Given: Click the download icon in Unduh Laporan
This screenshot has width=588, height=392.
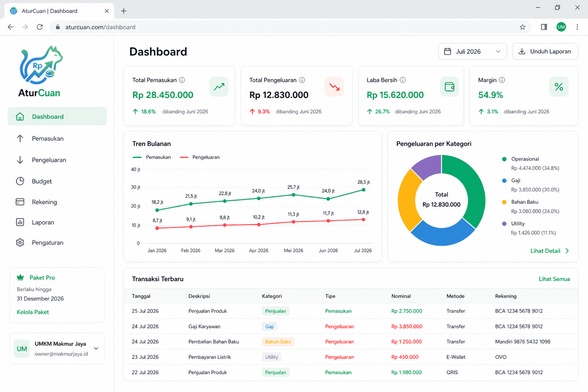Looking at the screenshot, I should click(x=522, y=51).
